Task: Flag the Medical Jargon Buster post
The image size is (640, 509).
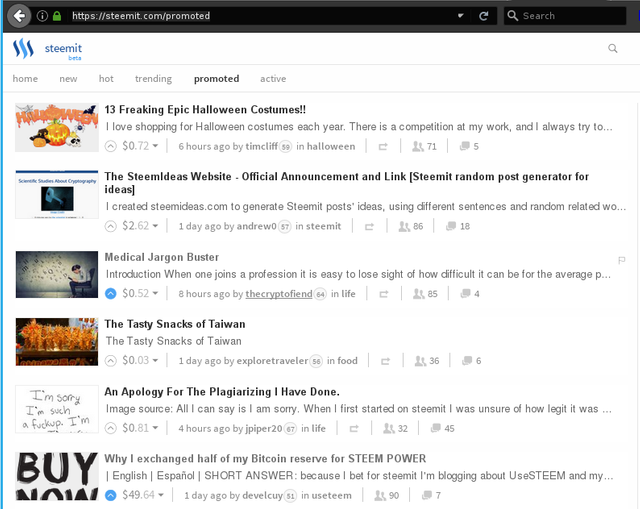Action: [x=622, y=260]
